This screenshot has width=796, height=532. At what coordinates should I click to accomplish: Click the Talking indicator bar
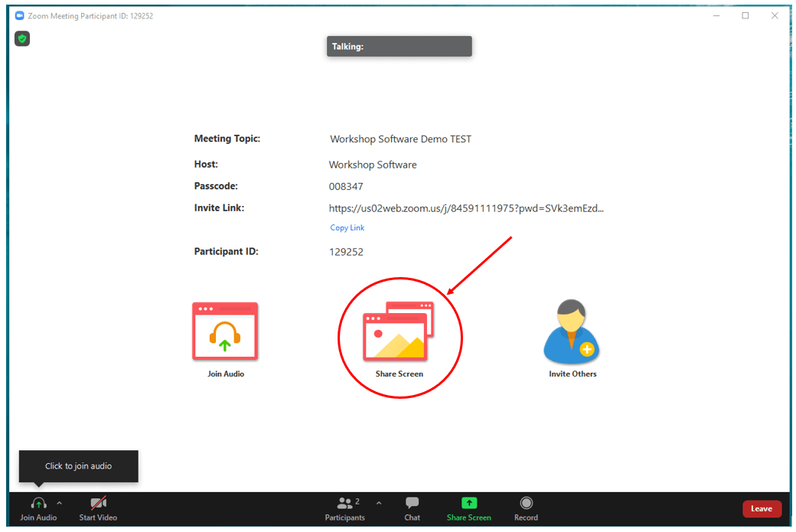coord(399,46)
